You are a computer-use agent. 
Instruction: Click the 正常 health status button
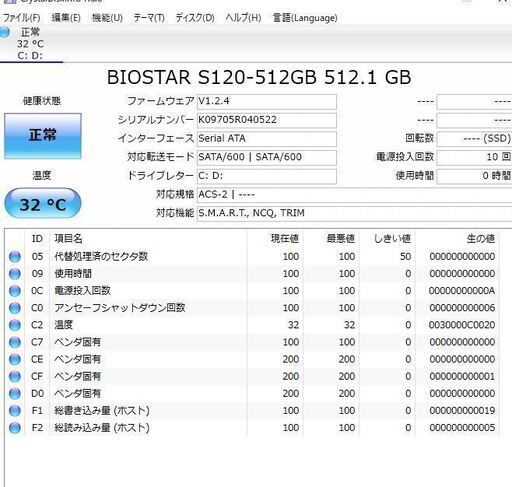click(x=43, y=136)
